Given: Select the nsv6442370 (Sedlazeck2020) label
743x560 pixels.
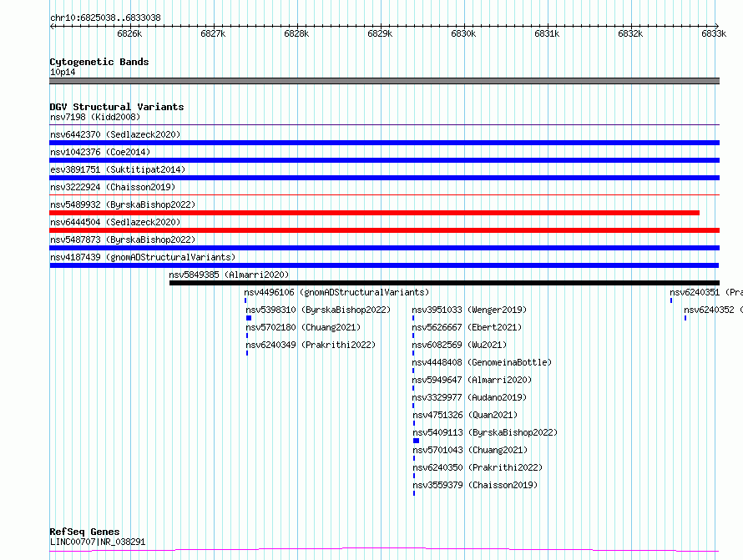Looking at the screenshot, I should point(115,134).
